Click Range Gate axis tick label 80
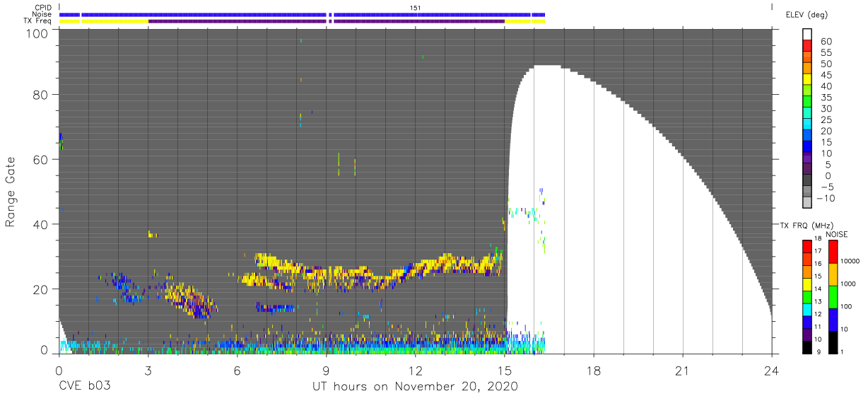The image size is (868, 401). 41,95
